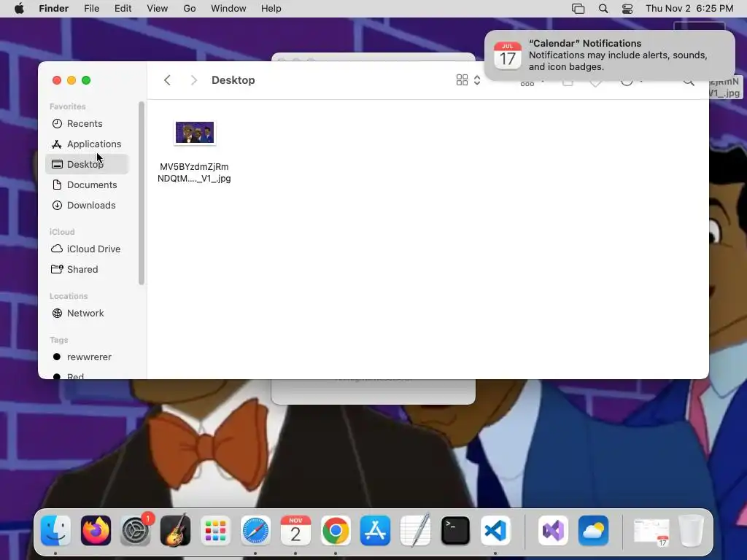Image resolution: width=747 pixels, height=560 pixels.
Task: Open Trash from the Dock
Action: [691, 531]
